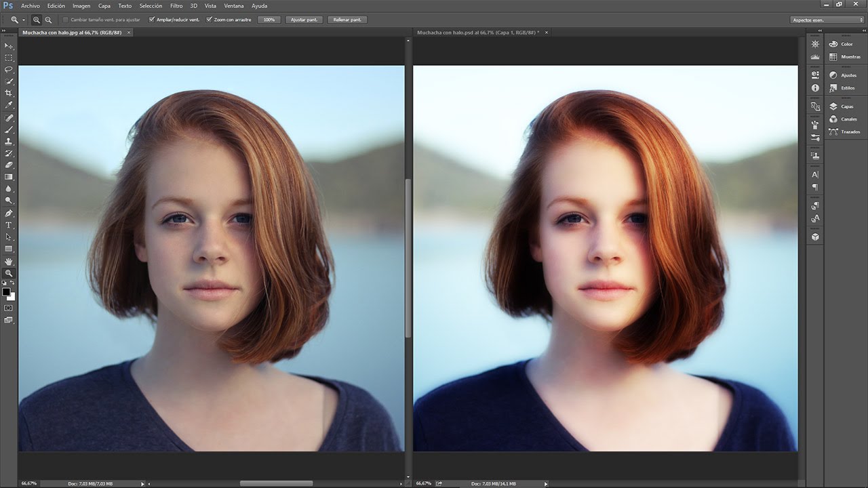This screenshot has height=488, width=868.
Task: Uncheck Zoom con arrastre checkbox
Action: click(x=209, y=20)
